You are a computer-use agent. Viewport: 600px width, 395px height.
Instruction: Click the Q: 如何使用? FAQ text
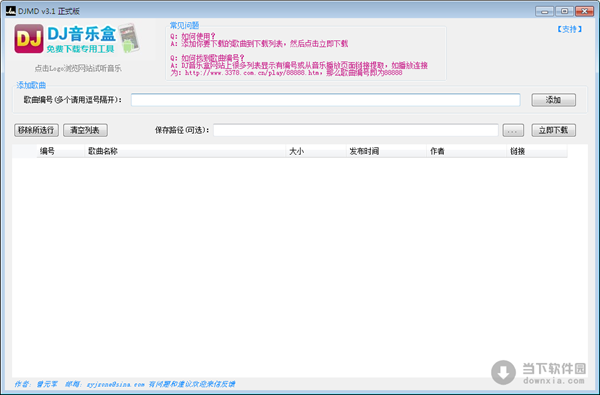(193, 36)
